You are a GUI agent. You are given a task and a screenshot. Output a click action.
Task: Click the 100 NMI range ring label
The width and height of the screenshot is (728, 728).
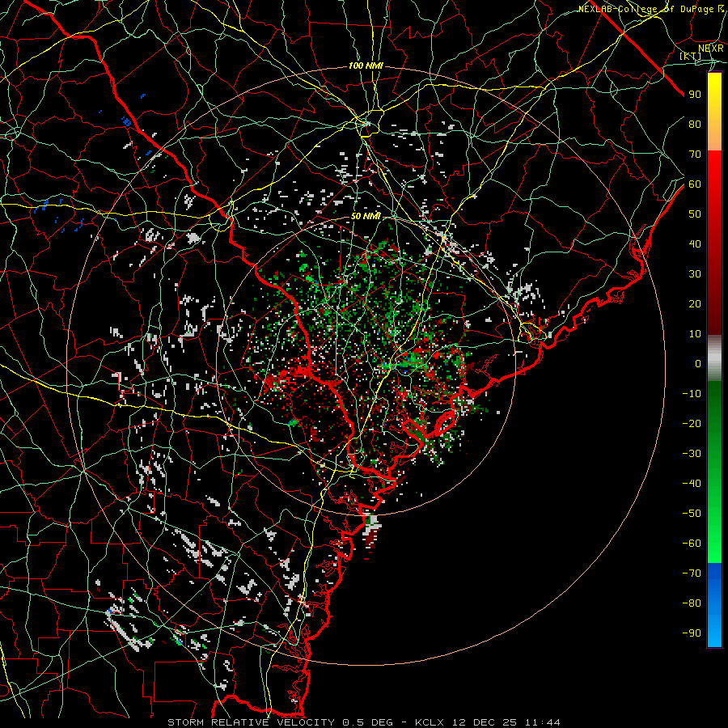366,66
